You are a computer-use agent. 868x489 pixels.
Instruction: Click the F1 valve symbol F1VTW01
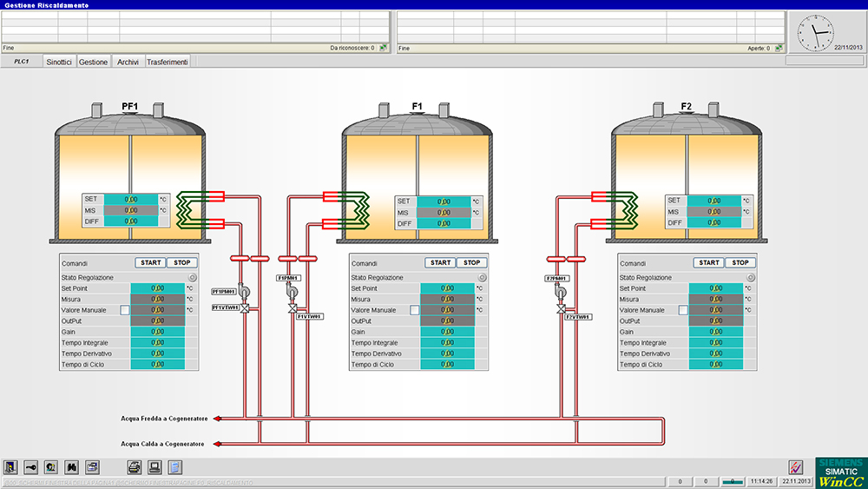(293, 308)
